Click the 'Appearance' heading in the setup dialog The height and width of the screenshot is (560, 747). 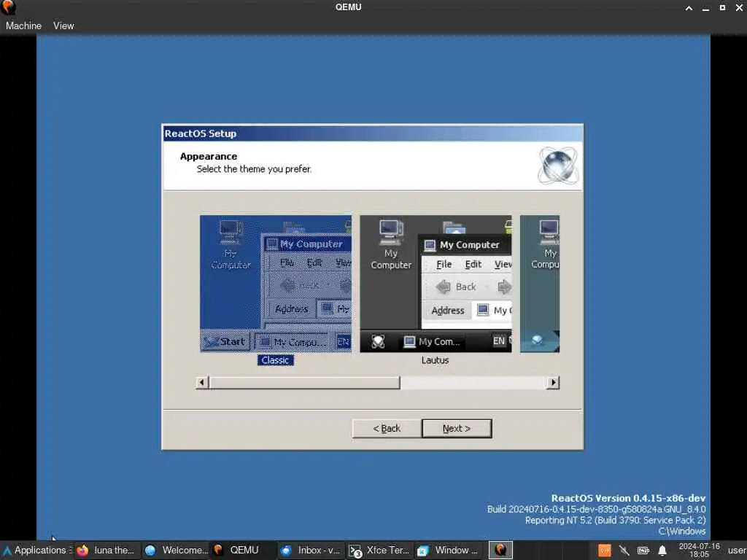tap(208, 156)
